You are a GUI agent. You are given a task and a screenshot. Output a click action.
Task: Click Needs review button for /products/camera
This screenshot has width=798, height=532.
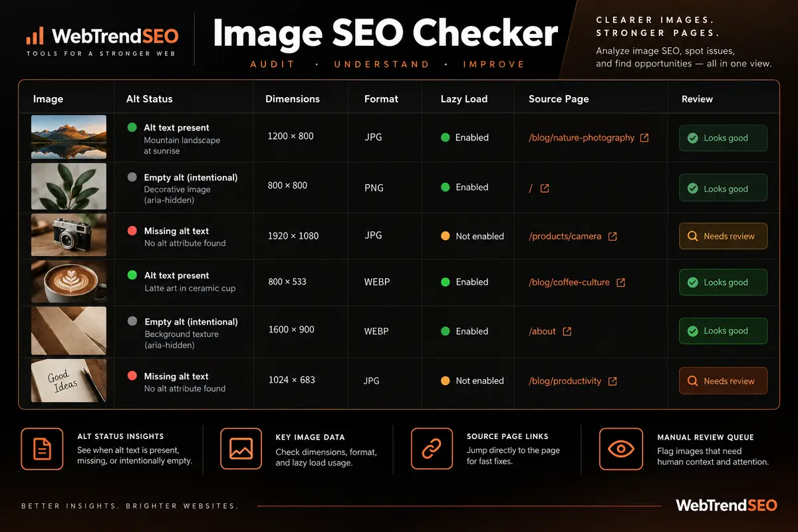(723, 236)
